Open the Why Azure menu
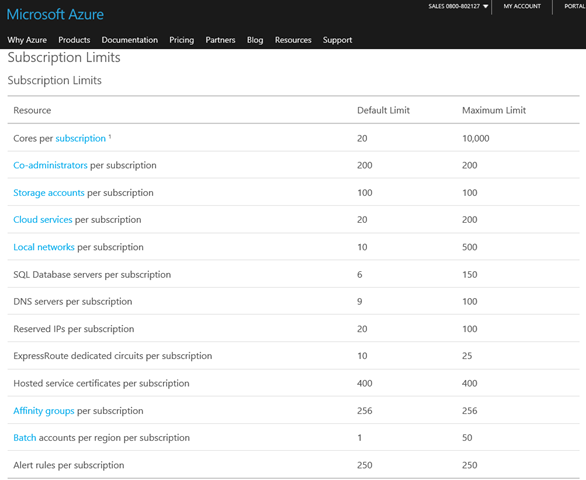 click(27, 40)
